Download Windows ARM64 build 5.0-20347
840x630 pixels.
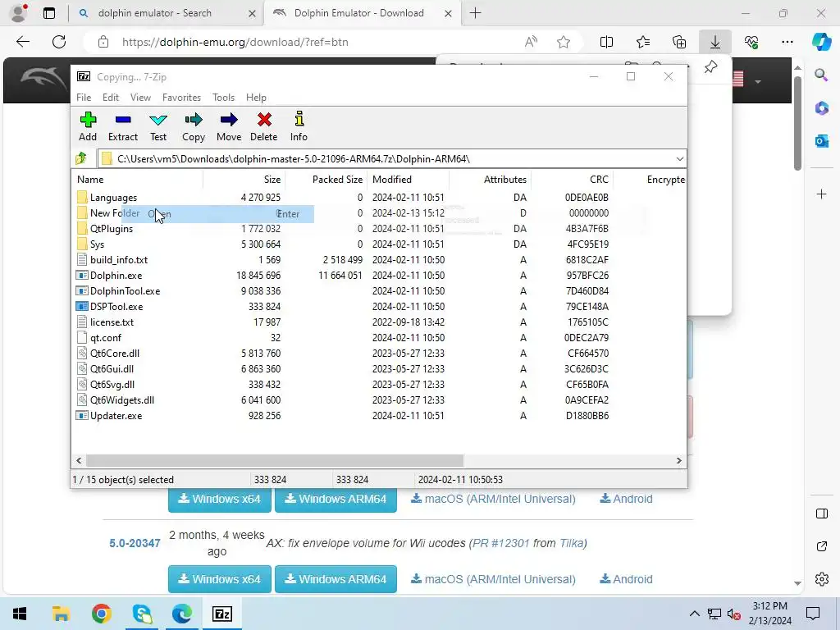(x=336, y=579)
